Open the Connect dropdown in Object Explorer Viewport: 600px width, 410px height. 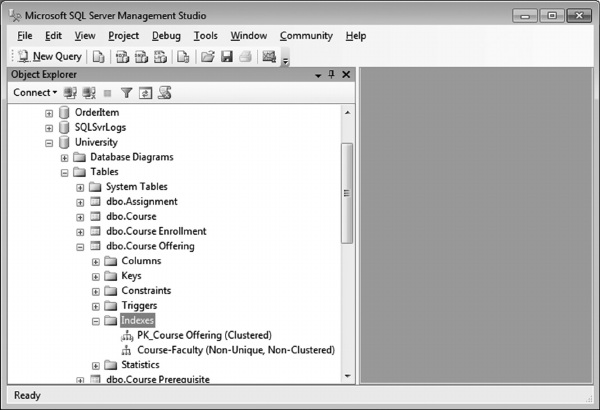35,93
